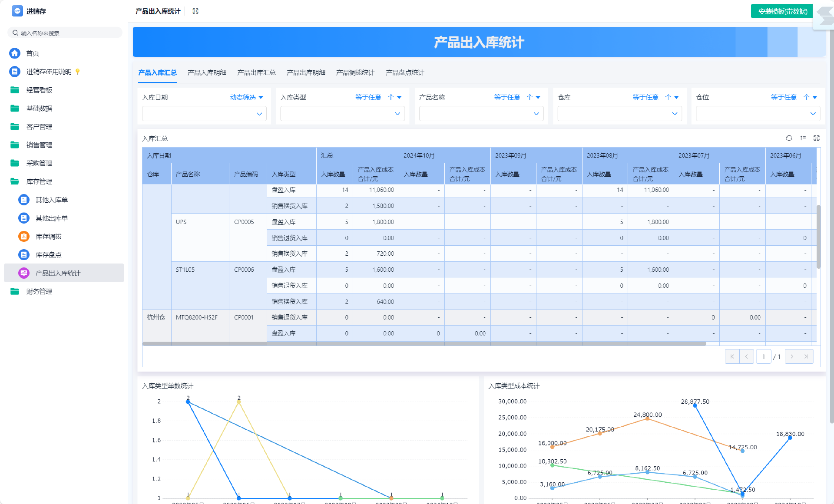Open the 库存调拨 orange icon item

24,236
